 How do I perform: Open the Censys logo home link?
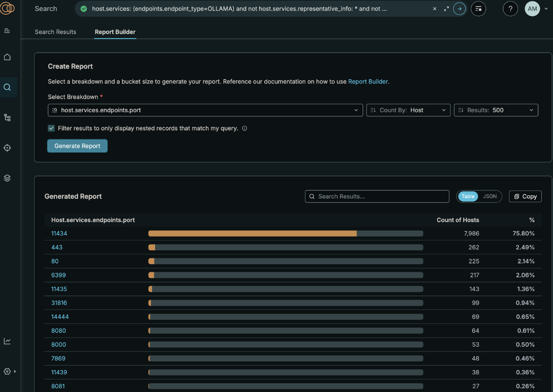coord(8,8)
